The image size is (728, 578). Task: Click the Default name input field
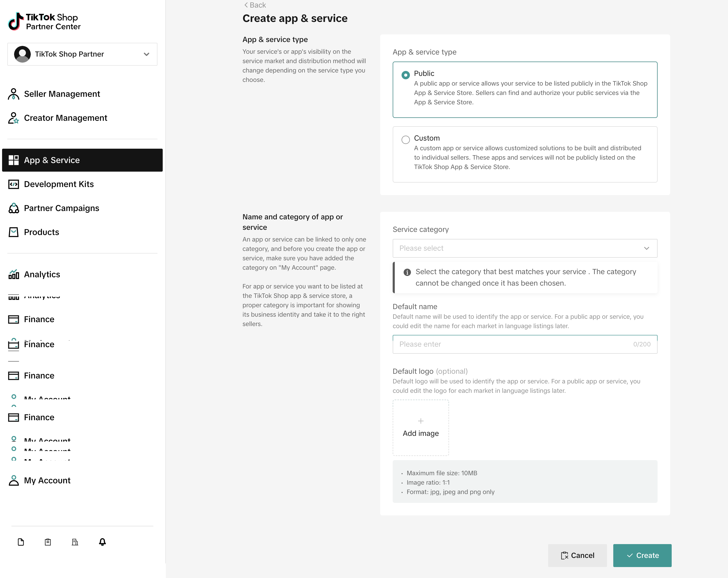point(525,344)
